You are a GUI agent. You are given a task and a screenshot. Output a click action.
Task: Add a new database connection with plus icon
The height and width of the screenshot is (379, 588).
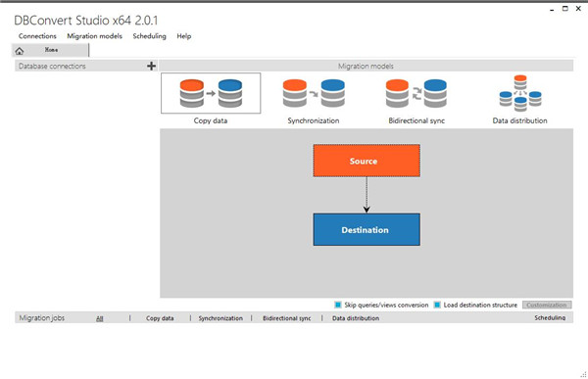tap(151, 66)
